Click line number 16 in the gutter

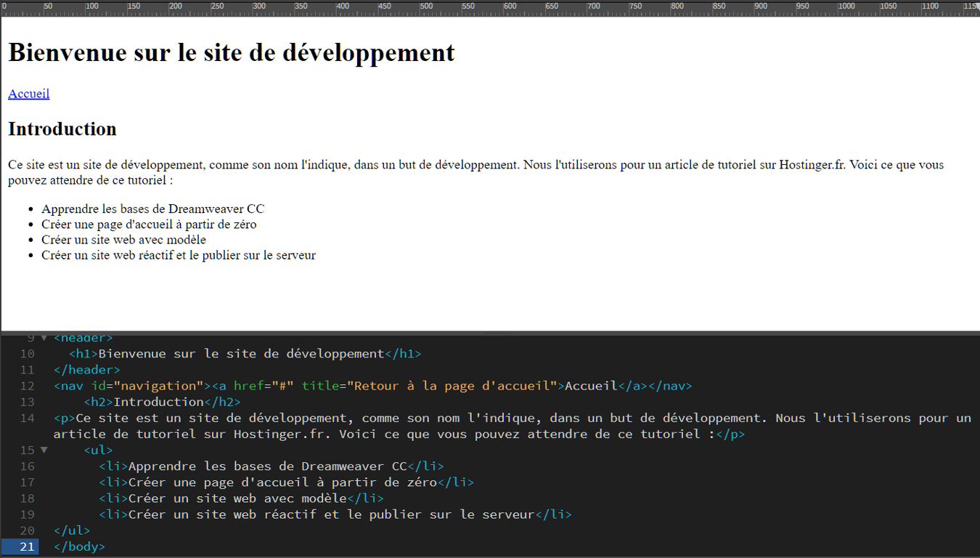click(x=27, y=466)
